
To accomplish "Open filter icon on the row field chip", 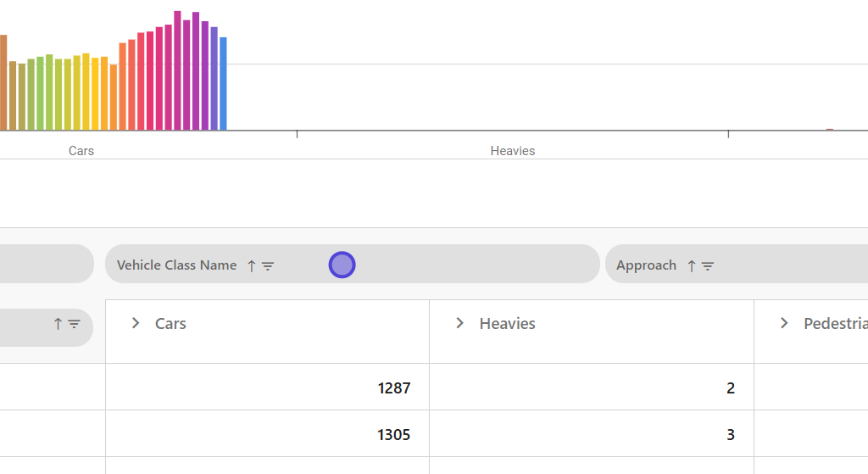I will [75, 324].
